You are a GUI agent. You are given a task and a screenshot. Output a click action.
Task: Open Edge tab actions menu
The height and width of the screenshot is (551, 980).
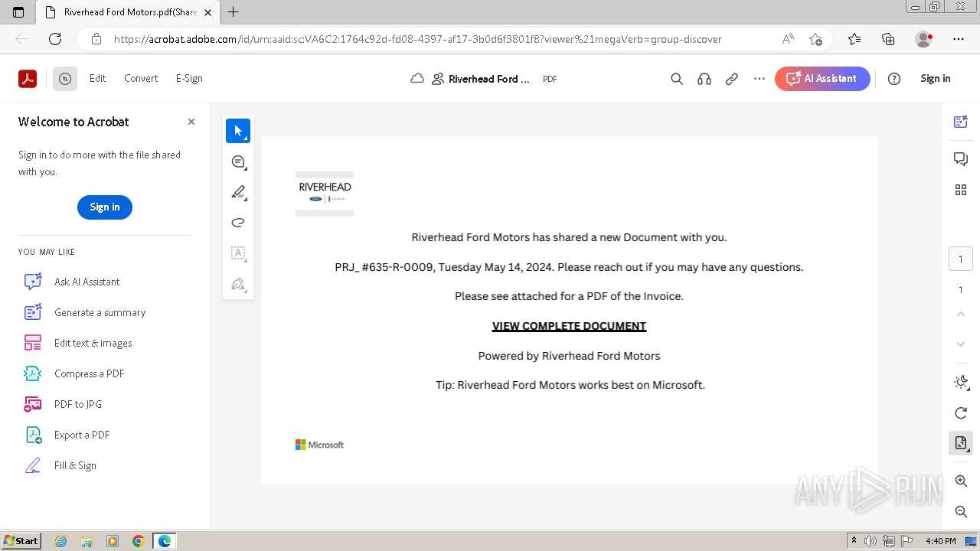click(x=18, y=12)
